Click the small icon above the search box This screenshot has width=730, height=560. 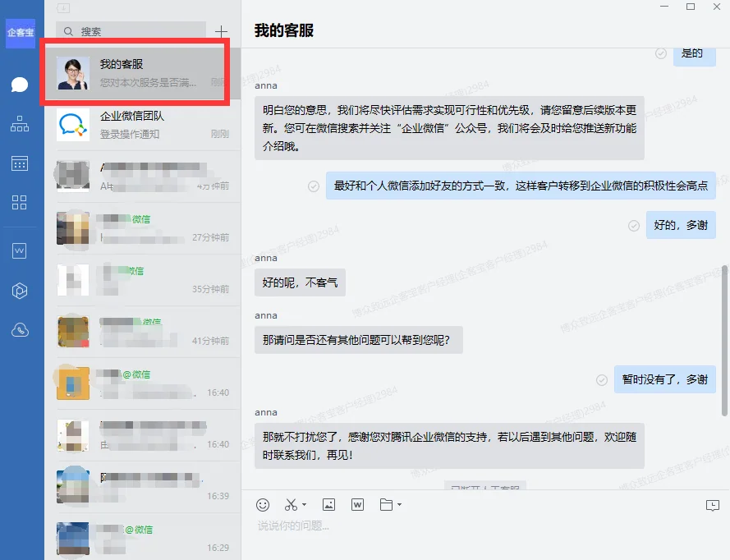63,8
